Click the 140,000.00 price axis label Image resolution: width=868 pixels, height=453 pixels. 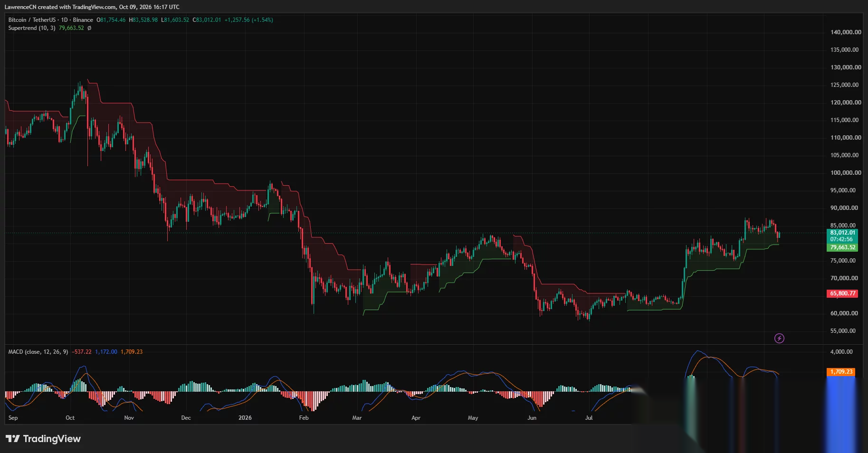click(845, 32)
